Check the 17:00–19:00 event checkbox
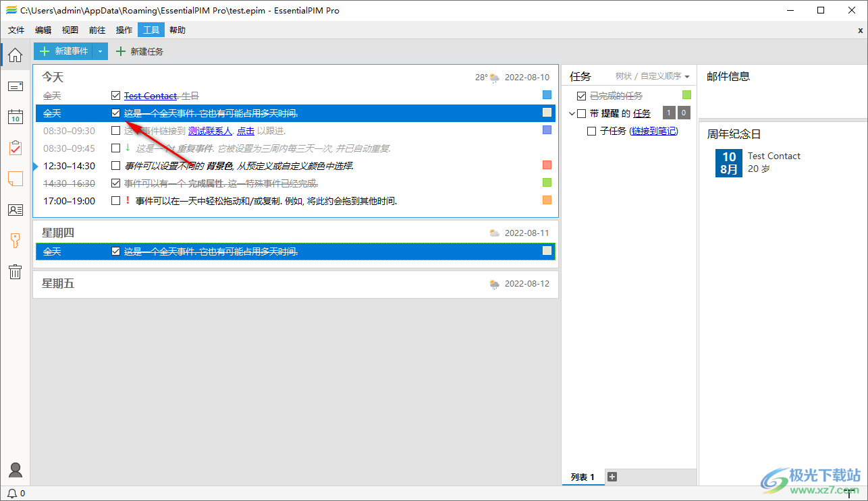This screenshot has width=868, height=501. pyautogui.click(x=116, y=200)
